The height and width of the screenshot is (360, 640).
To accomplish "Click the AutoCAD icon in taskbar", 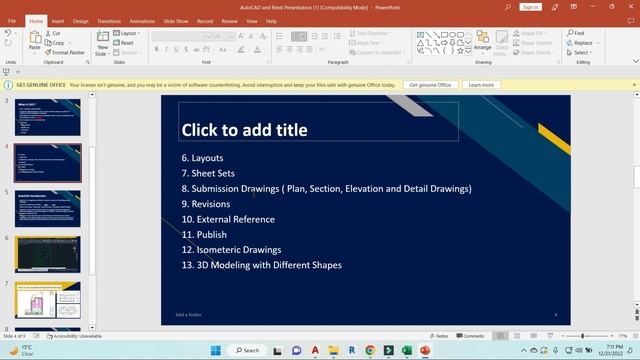I will (315, 350).
